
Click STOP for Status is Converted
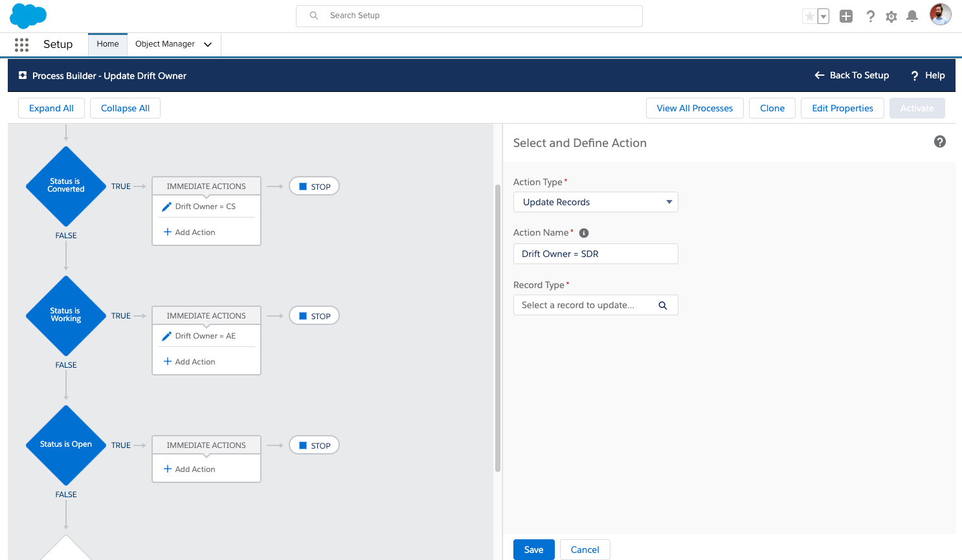point(314,186)
